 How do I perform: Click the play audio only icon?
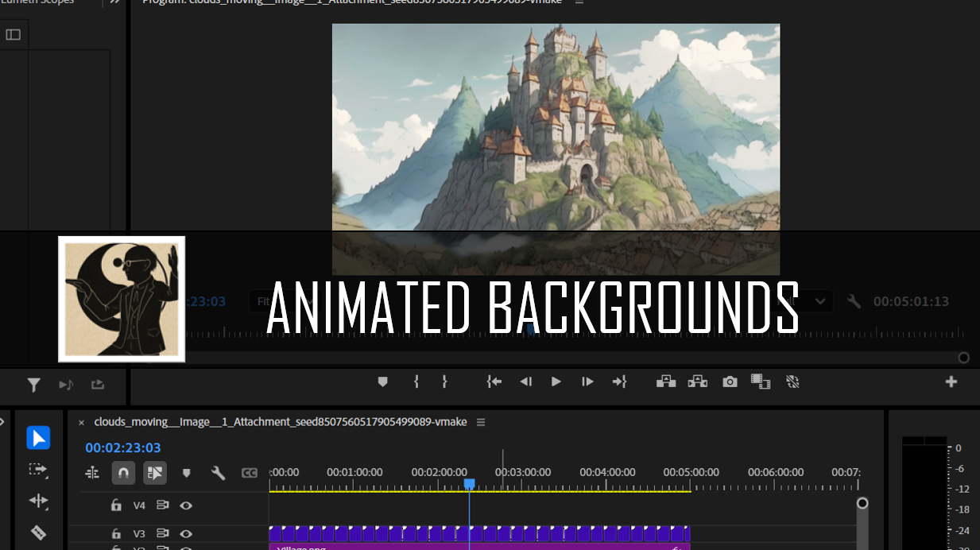[x=66, y=385]
